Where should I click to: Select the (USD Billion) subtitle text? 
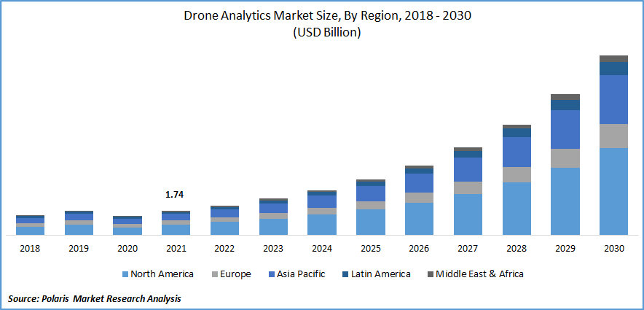click(321, 33)
